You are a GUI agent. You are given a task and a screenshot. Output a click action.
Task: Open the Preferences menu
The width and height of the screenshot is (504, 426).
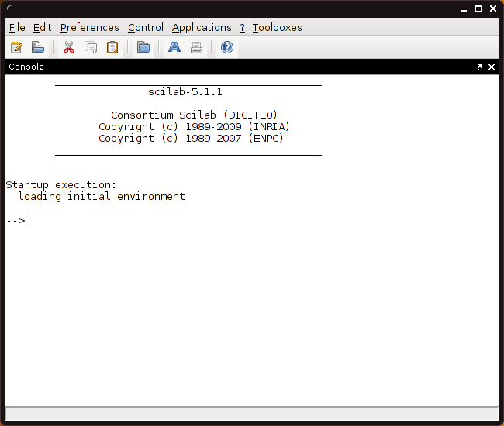click(90, 28)
